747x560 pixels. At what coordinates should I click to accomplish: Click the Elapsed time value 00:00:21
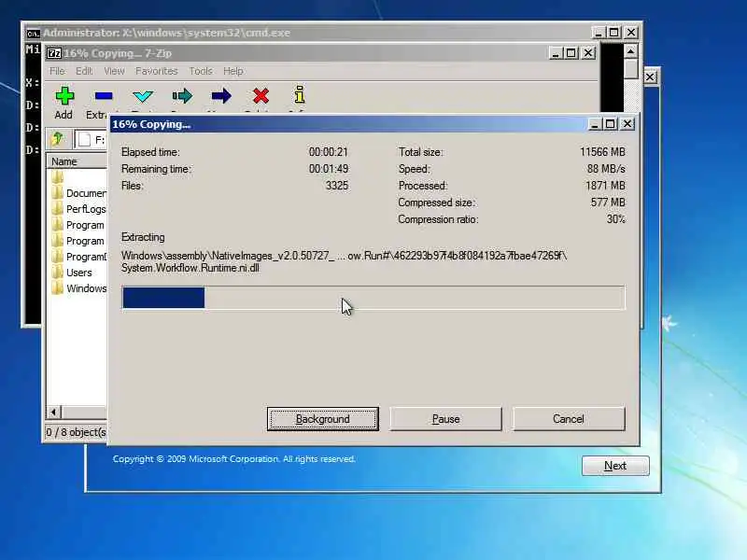pos(329,152)
